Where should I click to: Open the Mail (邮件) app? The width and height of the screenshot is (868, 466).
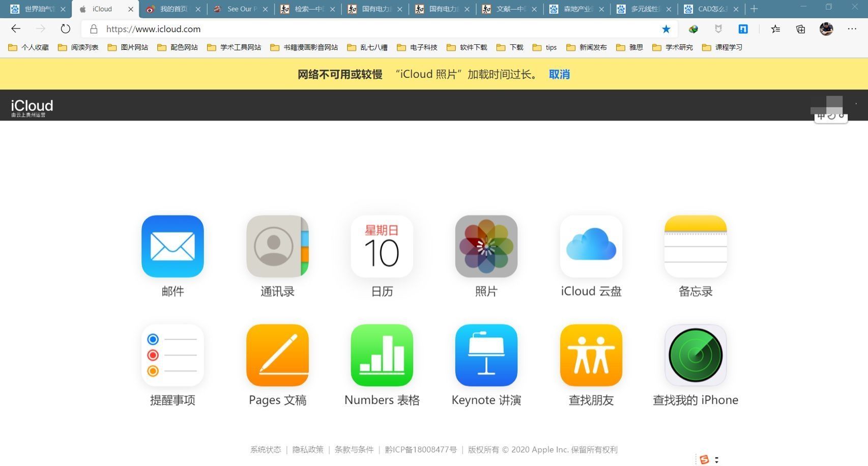coord(172,246)
